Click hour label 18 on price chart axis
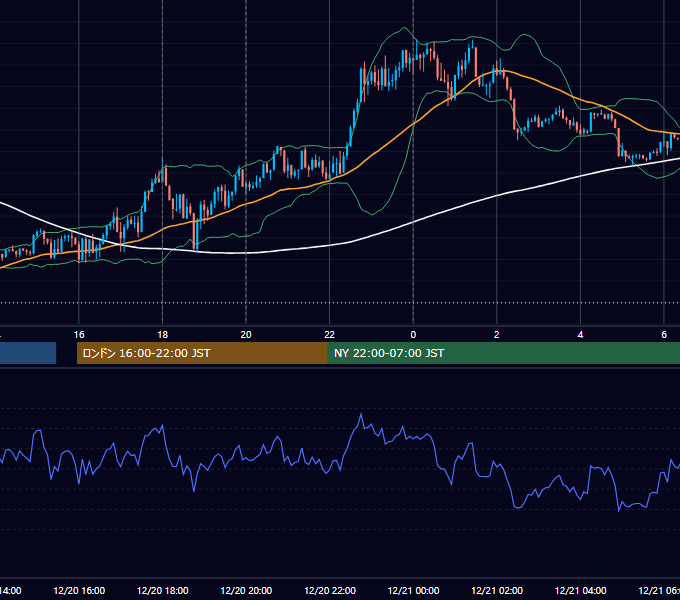 tap(162, 335)
